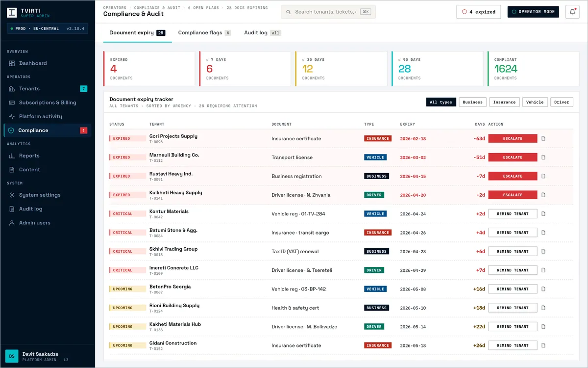The width and height of the screenshot is (588, 368).
Task: Click the search tenants input field
Action: (328, 12)
